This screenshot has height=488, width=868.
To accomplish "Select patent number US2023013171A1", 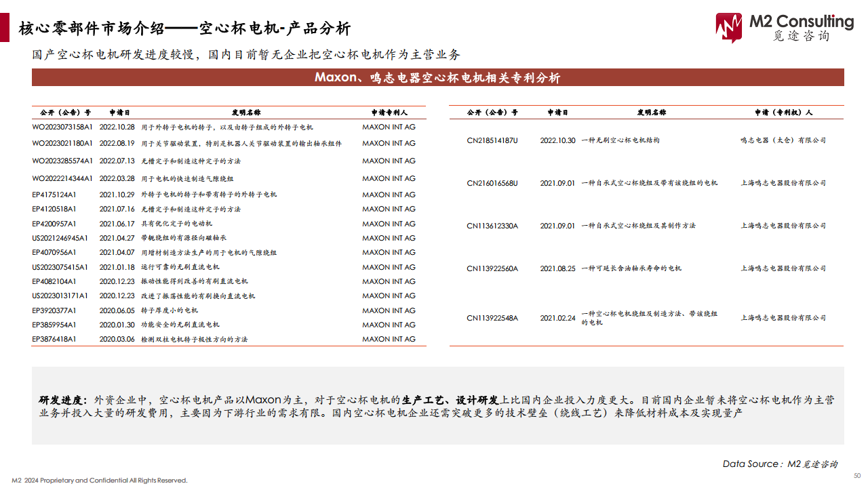I will click(x=60, y=296).
